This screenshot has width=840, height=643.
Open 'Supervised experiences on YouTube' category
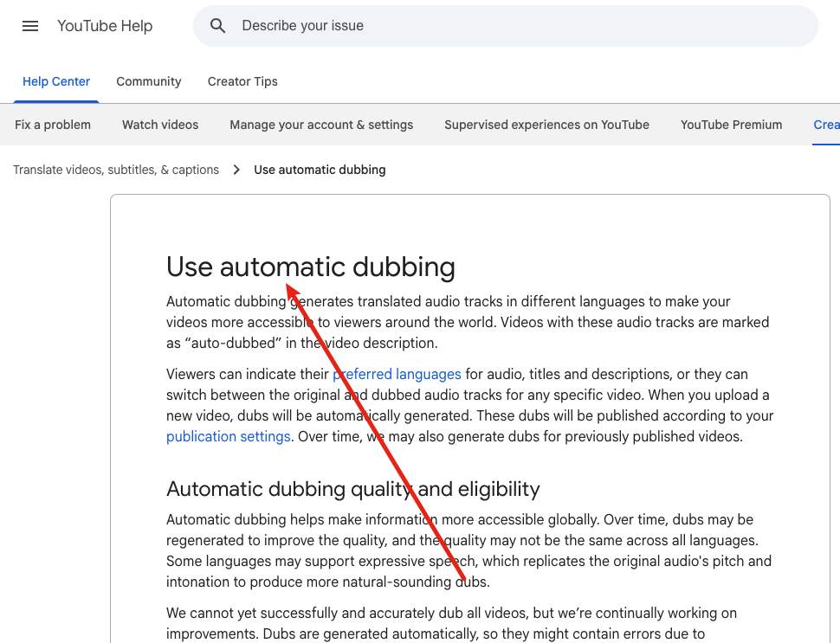(546, 125)
